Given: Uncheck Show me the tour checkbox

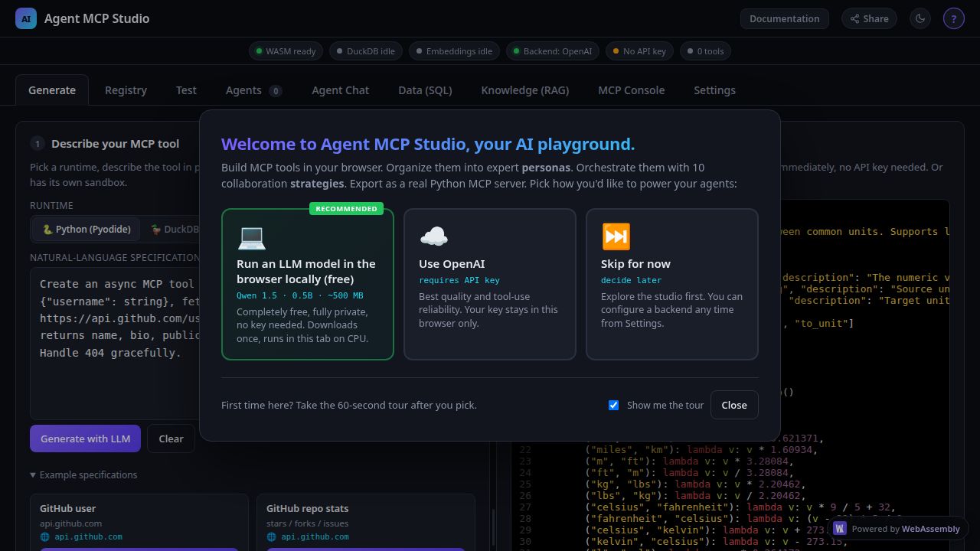Looking at the screenshot, I should (613, 405).
